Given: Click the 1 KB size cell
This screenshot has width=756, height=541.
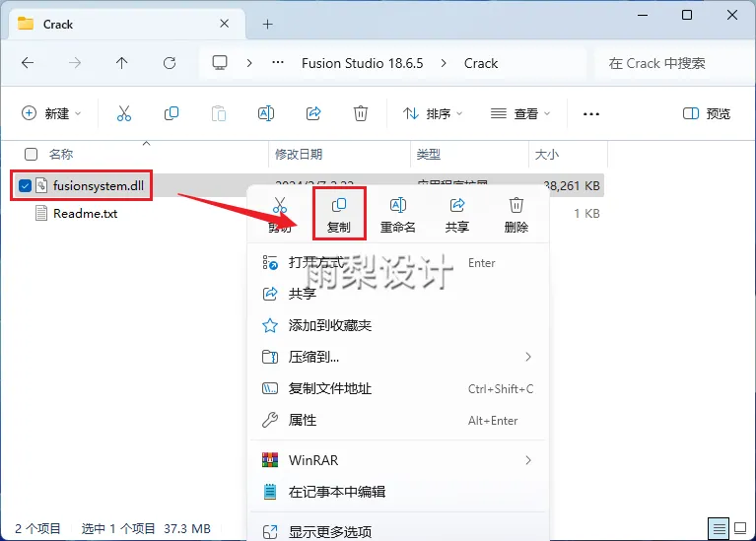Looking at the screenshot, I should [x=586, y=213].
